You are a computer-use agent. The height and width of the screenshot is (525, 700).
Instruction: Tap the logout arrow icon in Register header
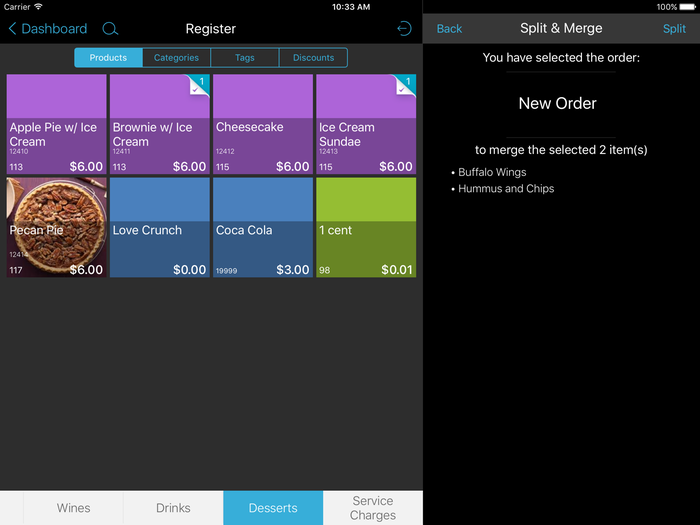point(404,29)
